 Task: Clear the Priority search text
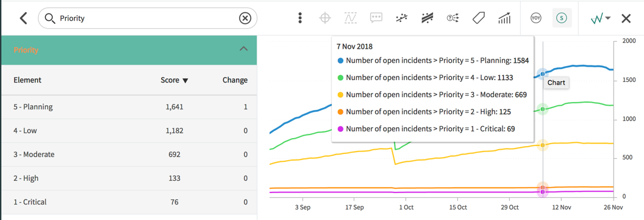(x=245, y=18)
